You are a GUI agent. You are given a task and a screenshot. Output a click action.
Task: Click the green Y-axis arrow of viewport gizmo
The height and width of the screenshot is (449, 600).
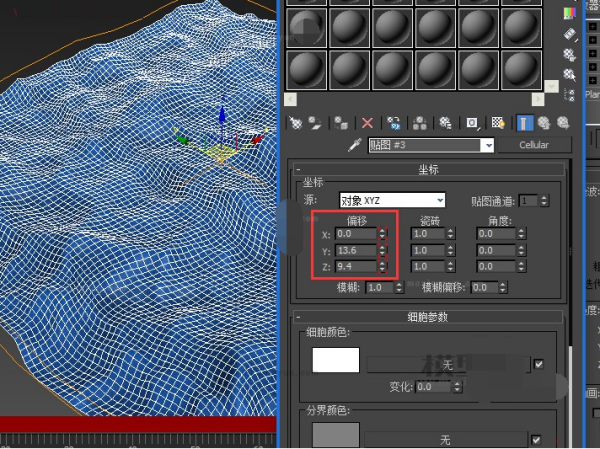(x=182, y=138)
